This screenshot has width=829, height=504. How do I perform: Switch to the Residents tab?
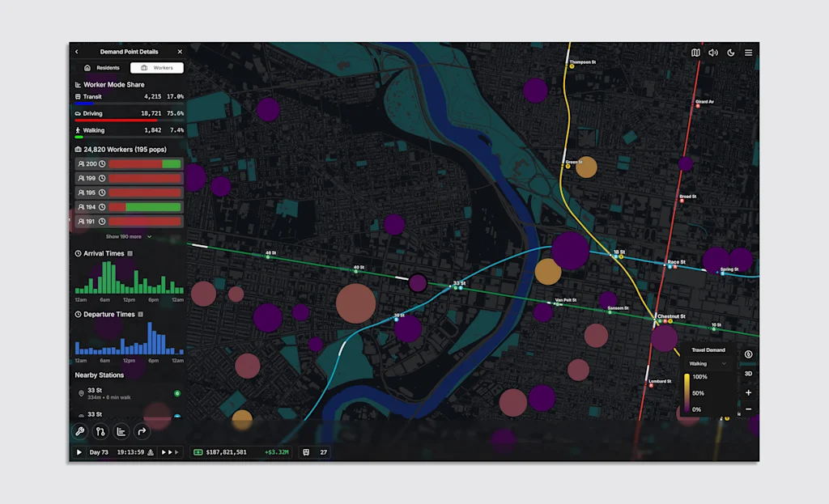(102, 68)
